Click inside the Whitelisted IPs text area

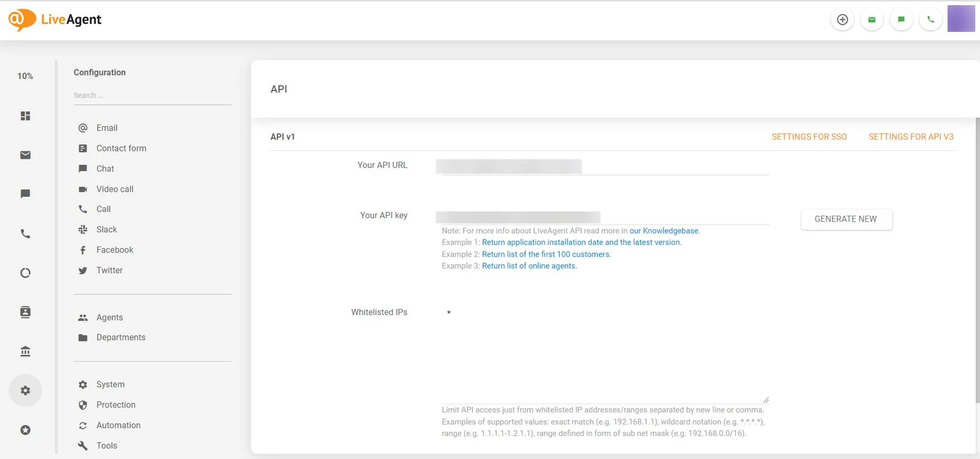(605, 354)
